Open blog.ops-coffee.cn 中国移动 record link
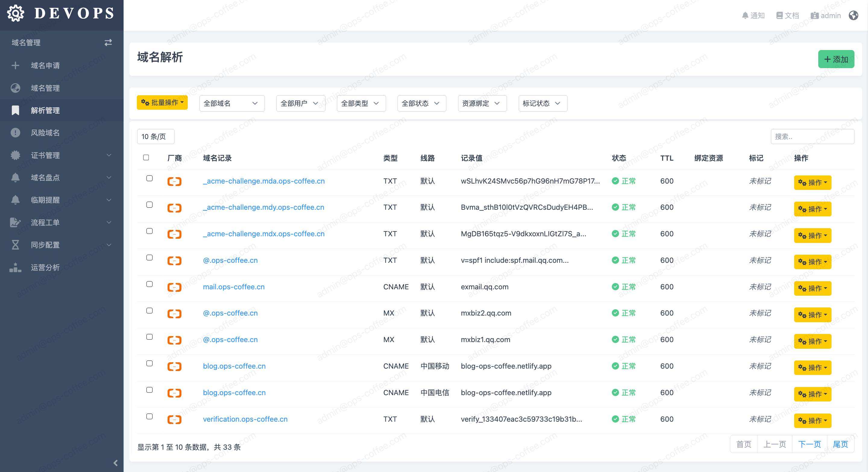The height and width of the screenshot is (472, 868). coord(234,366)
